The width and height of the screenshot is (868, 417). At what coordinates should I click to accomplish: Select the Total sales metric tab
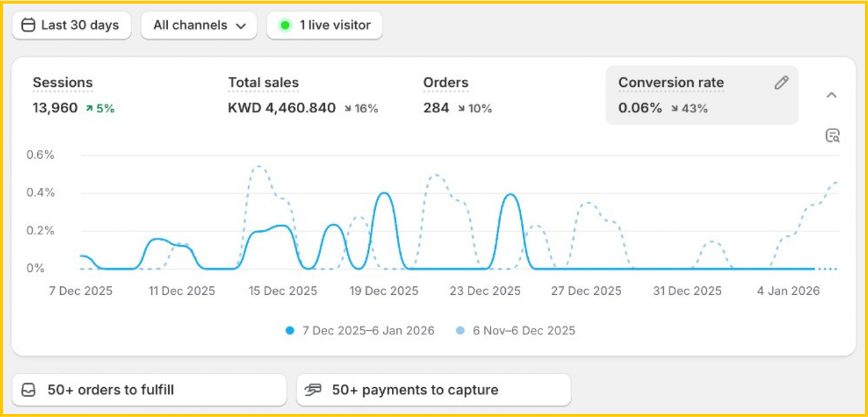[263, 83]
